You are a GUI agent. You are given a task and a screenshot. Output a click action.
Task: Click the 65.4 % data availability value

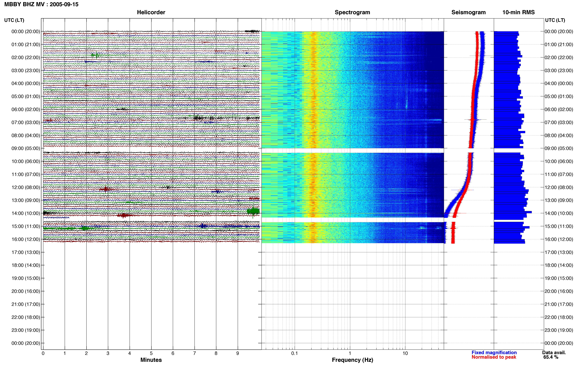click(551, 357)
